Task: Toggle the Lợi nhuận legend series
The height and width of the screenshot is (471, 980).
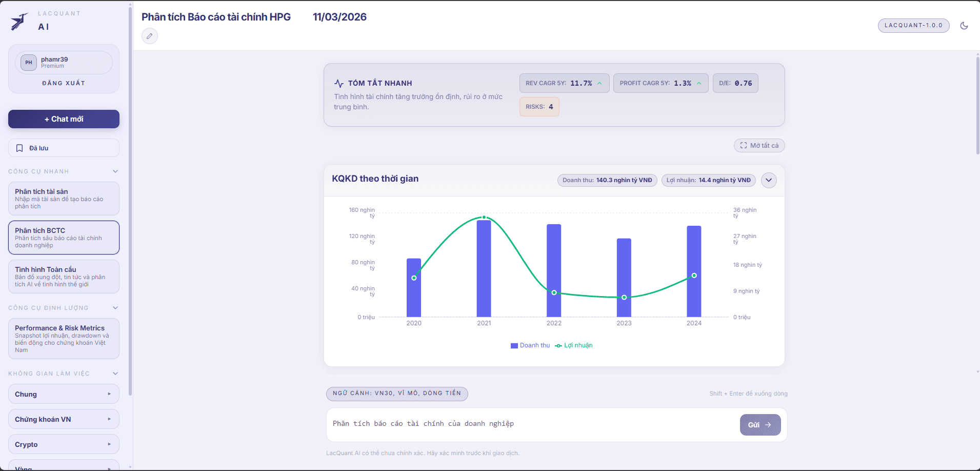Action: click(574, 346)
